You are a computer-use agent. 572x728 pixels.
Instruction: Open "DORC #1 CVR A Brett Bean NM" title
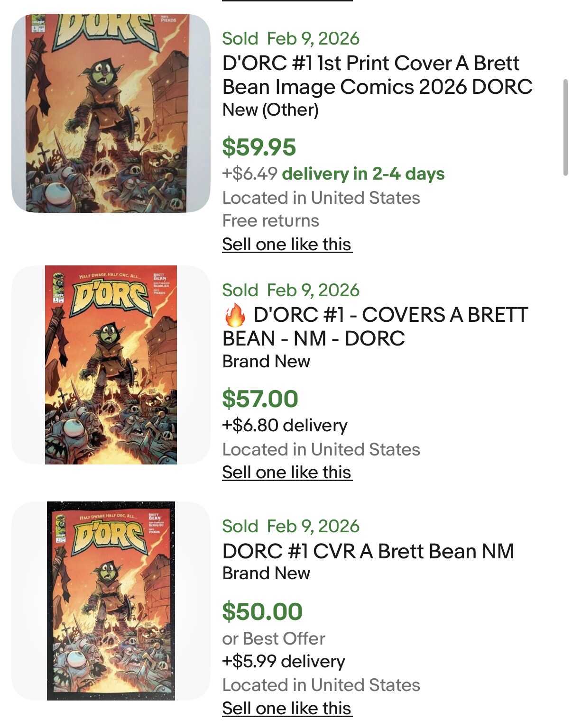click(368, 551)
